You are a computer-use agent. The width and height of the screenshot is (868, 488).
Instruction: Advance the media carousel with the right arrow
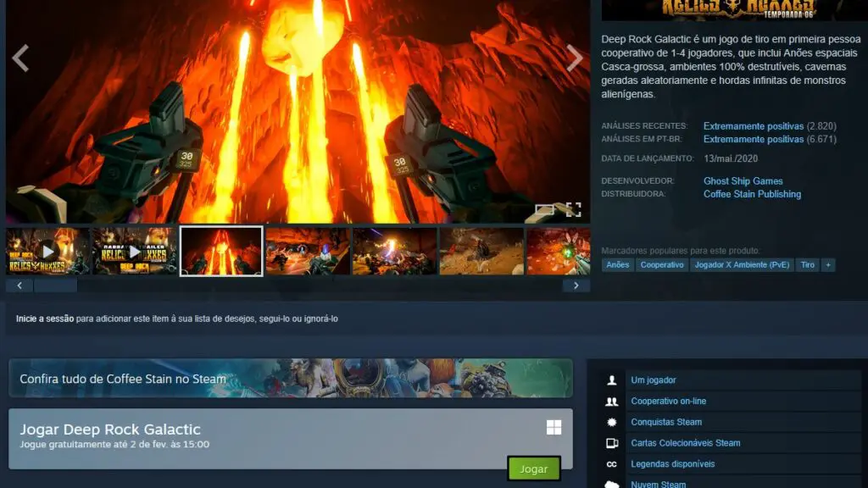[576, 58]
